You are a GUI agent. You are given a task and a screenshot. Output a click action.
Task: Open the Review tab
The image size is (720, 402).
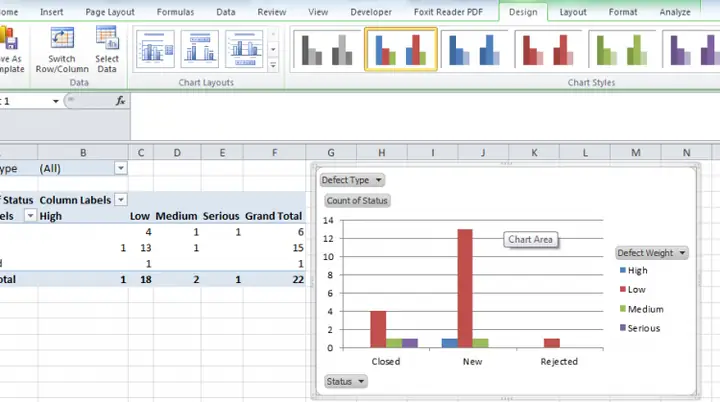(271, 12)
